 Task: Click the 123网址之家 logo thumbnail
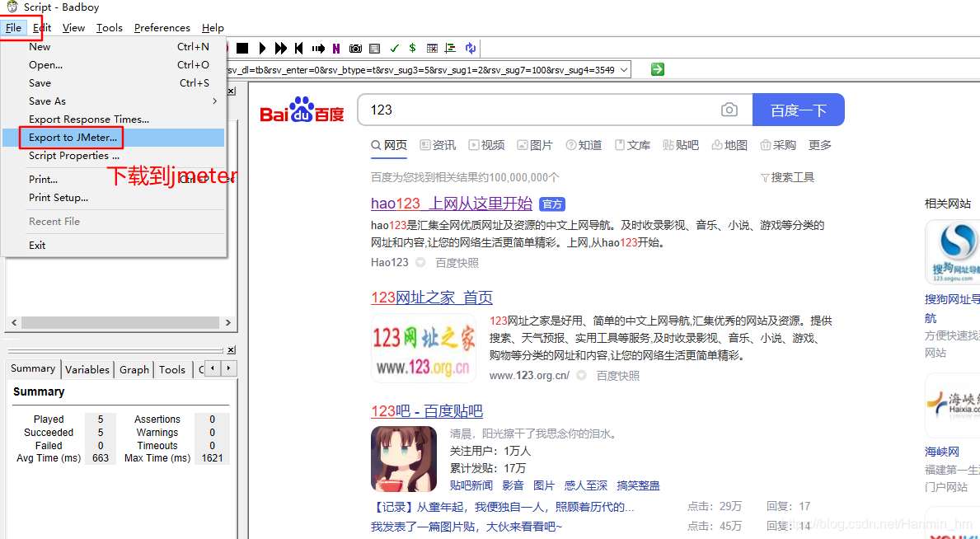[x=424, y=348]
